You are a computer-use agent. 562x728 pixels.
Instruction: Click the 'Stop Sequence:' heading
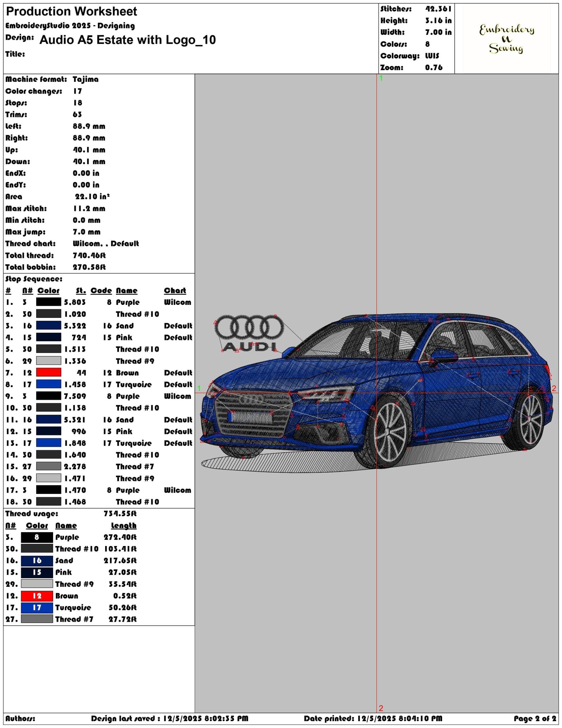click(x=34, y=279)
